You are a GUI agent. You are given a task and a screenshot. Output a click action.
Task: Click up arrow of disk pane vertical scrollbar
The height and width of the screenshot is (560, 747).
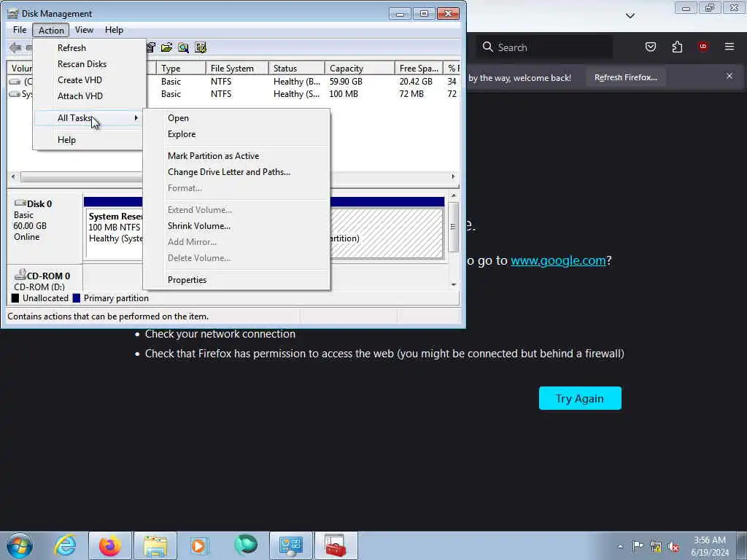click(x=454, y=195)
